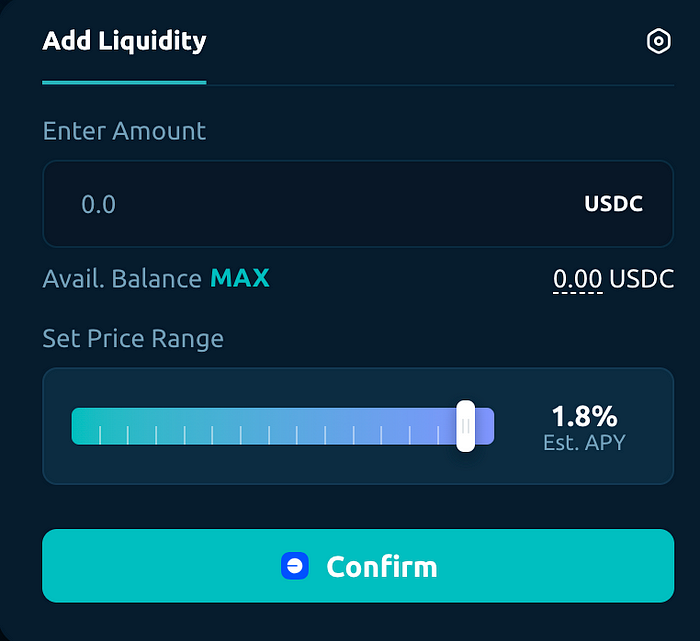Click the Set Price Range label

(133, 338)
